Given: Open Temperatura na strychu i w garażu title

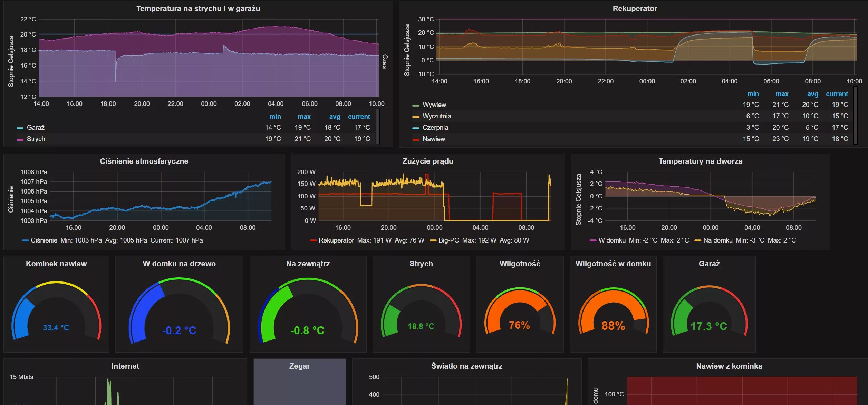Looking at the screenshot, I should 198,9.
